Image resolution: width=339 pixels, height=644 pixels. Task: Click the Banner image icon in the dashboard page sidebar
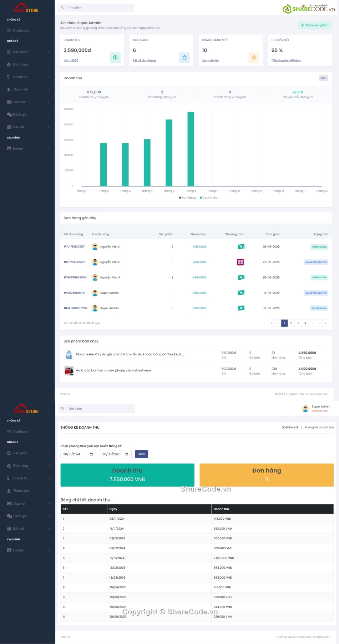(x=9, y=149)
